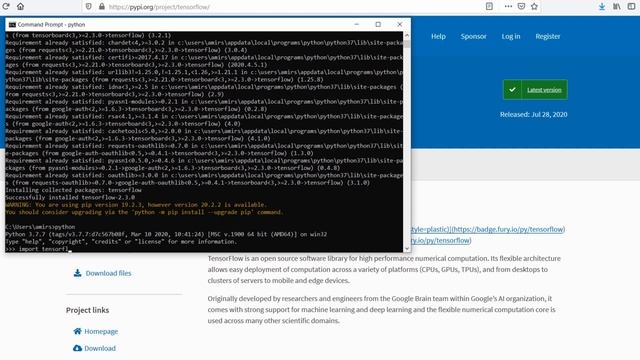Click the cloud icon next to Download
Viewport: 640px width, 360px height.
[77, 348]
